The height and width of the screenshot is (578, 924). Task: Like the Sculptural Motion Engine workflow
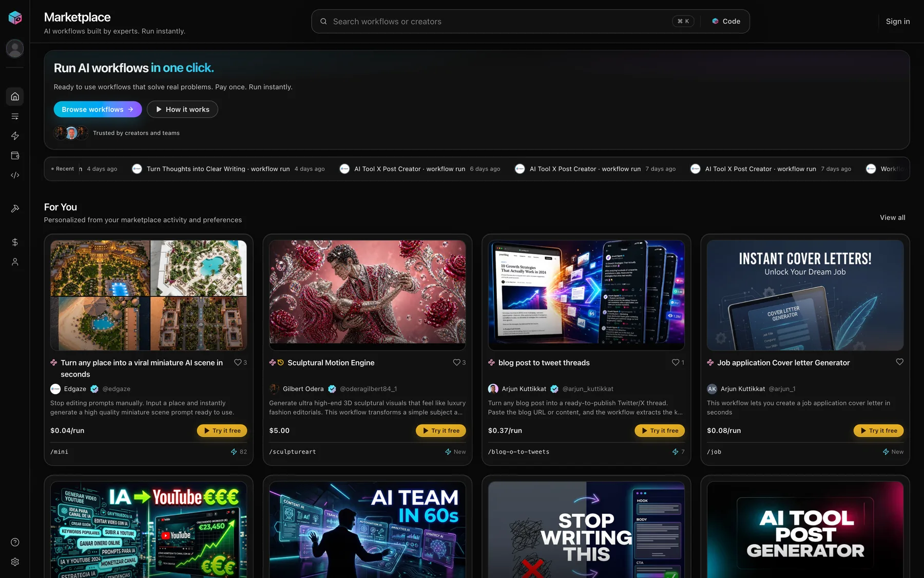(x=456, y=362)
